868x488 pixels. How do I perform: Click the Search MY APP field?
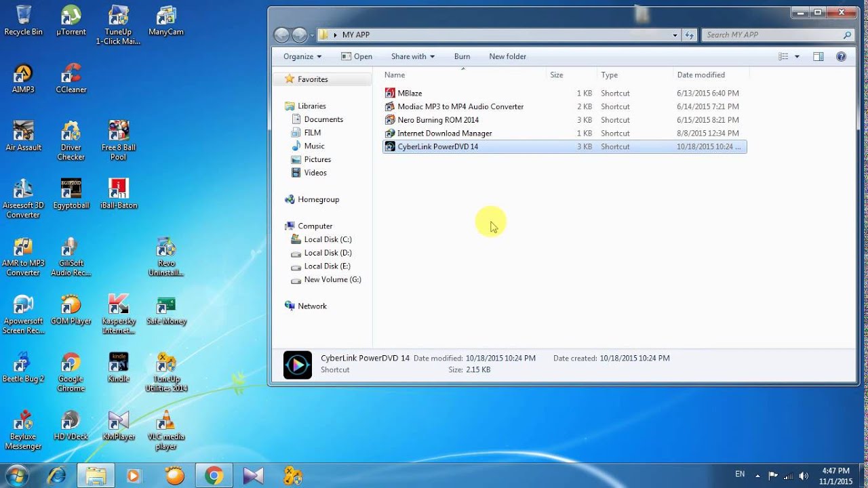coord(778,35)
